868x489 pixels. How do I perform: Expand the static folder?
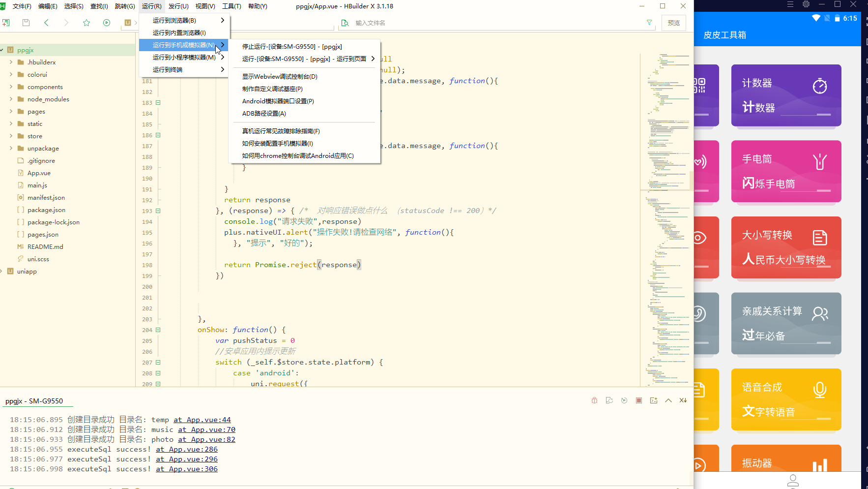(11, 124)
